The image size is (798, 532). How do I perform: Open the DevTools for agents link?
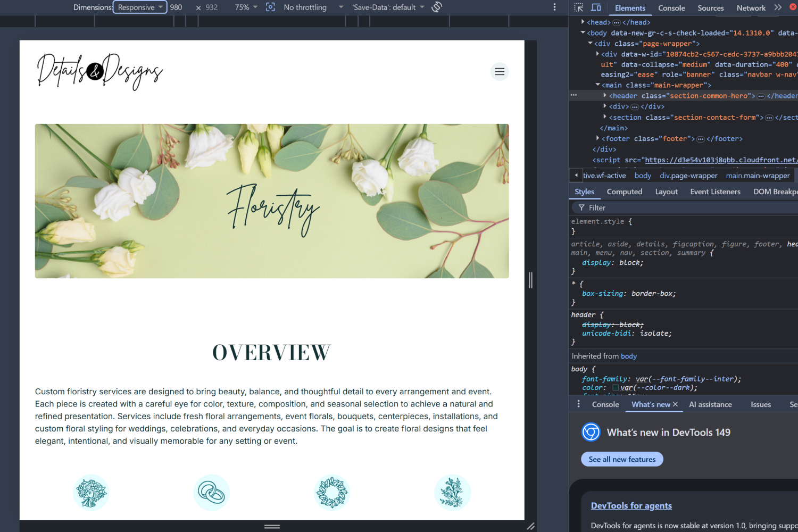coord(631,505)
